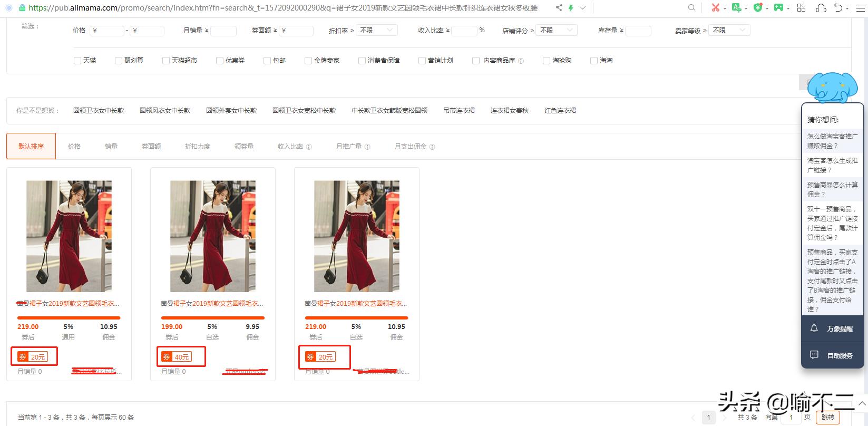This screenshot has width=868, height=426.
Task: Click suggestion 吊带连衣裙
Action: [x=459, y=111]
